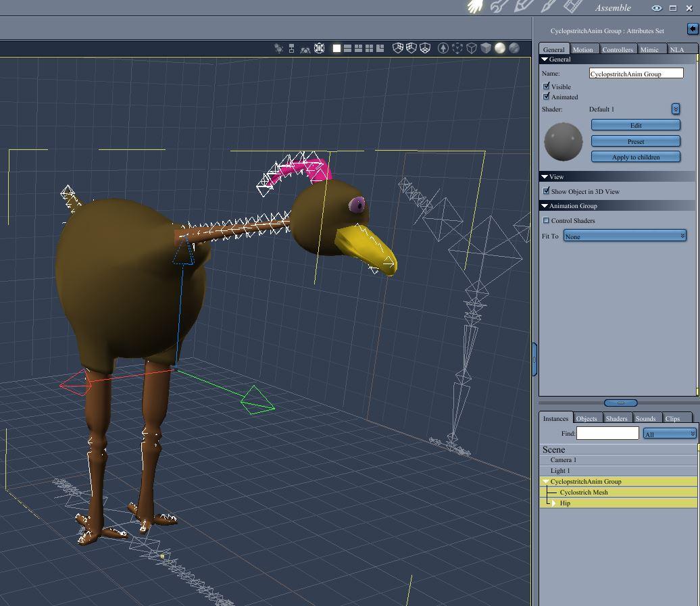Click the first multi-object viewport toolbar icon
Viewport: 700px width, 606px height.
coord(278,48)
